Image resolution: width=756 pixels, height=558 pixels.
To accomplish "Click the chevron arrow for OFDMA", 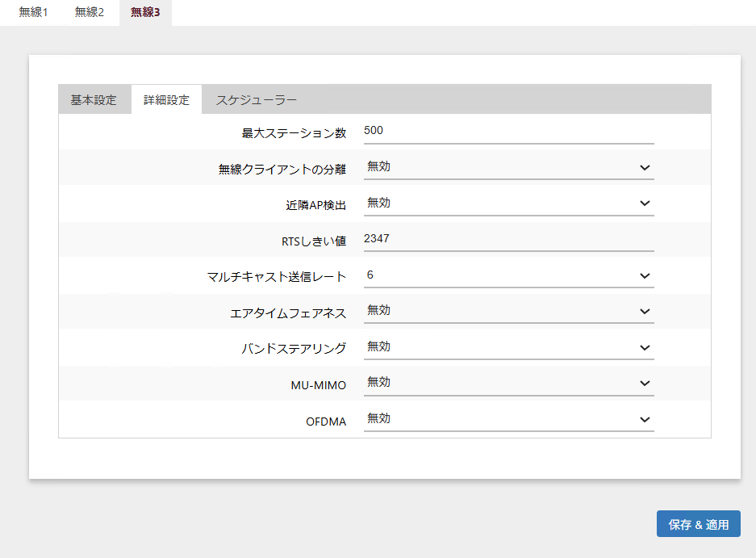I will [x=645, y=420].
